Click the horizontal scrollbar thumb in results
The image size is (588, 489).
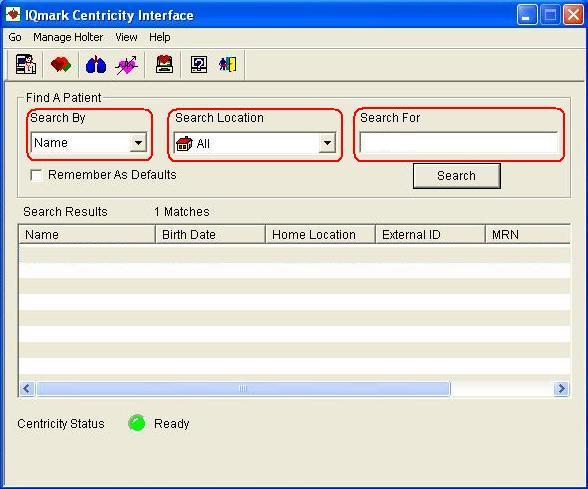(x=243, y=388)
